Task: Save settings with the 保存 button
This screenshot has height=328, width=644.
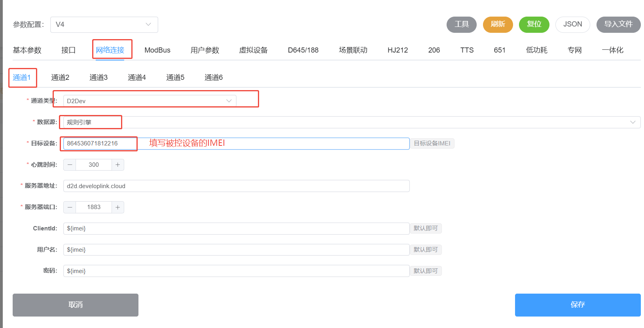Action: tap(578, 305)
